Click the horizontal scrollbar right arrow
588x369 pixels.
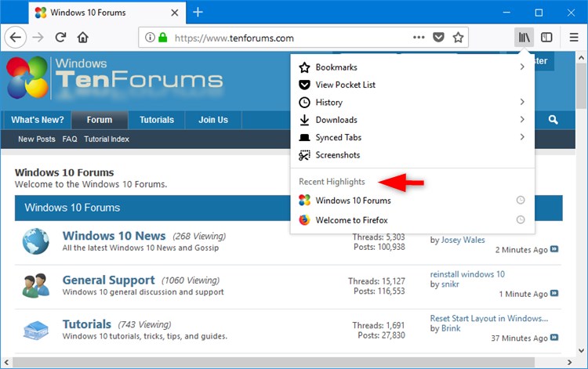570,362
